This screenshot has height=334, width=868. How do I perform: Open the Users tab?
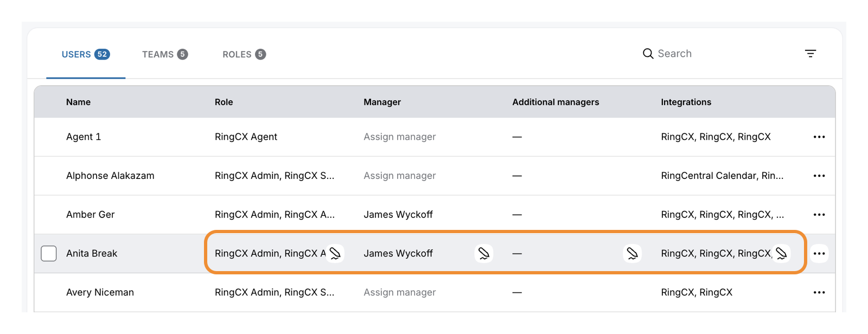click(x=86, y=54)
